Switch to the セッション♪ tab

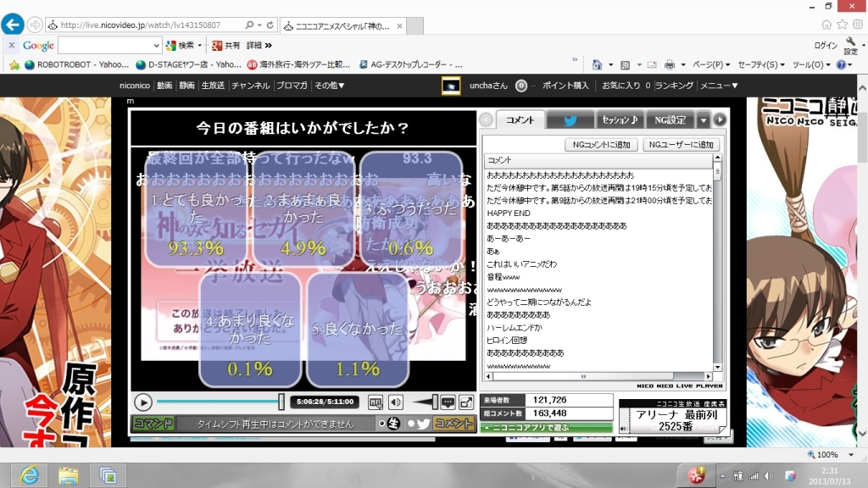tap(620, 120)
